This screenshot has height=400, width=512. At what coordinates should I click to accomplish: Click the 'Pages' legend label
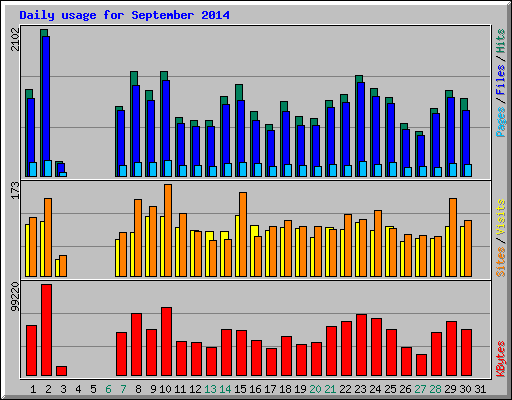coord(500,122)
